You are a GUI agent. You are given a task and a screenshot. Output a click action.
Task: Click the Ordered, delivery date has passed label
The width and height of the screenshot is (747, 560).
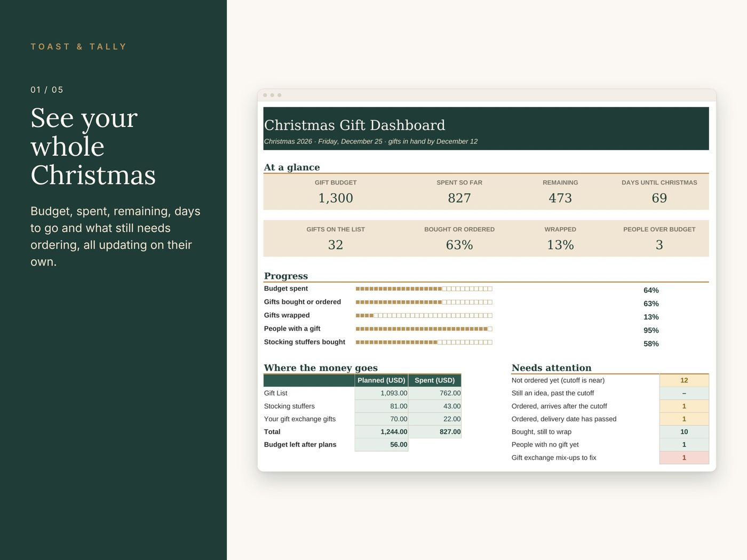click(564, 419)
